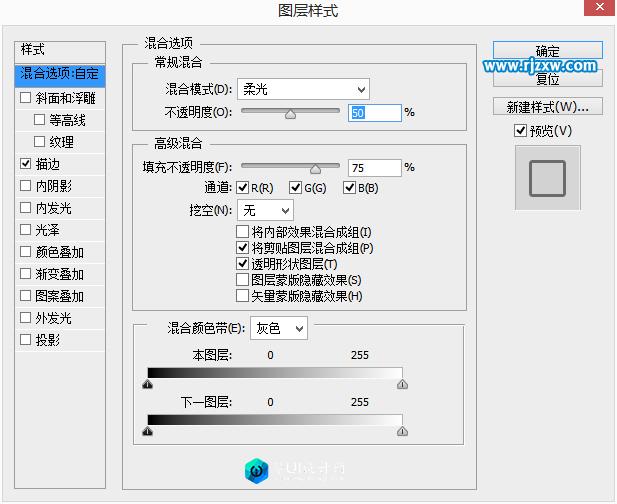
Task: Open the 内发光 style settings
Action: pos(54,208)
